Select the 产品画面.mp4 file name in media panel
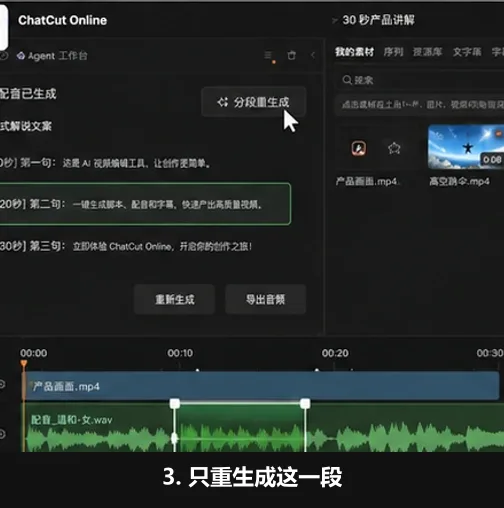This screenshot has height=508, width=504. point(367,182)
